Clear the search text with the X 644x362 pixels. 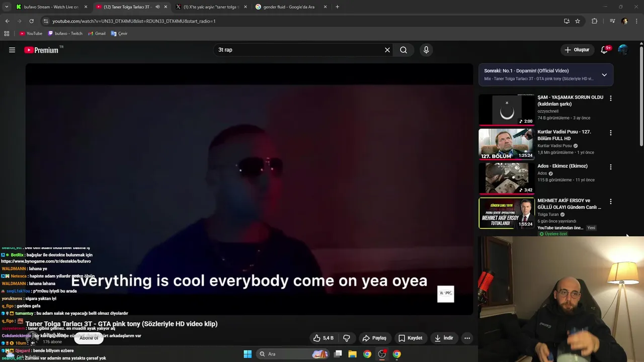tap(387, 50)
